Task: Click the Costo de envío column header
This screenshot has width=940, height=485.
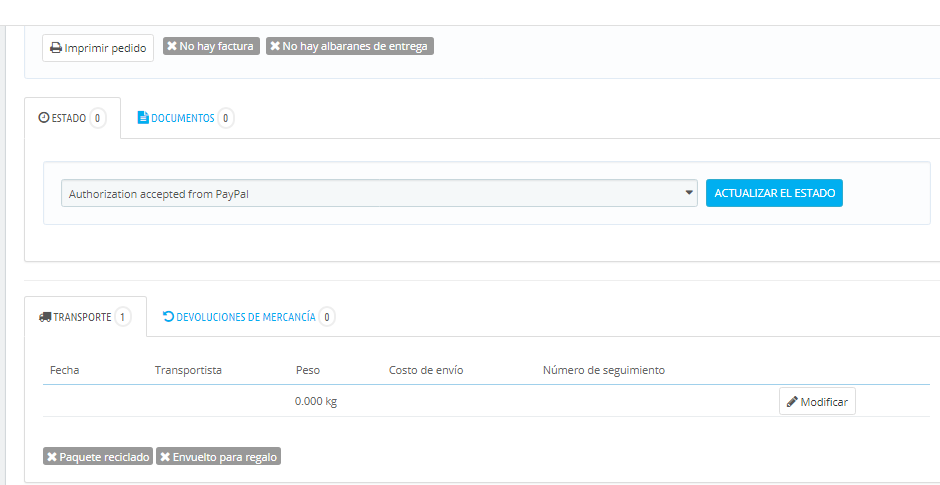Action: 426,370
